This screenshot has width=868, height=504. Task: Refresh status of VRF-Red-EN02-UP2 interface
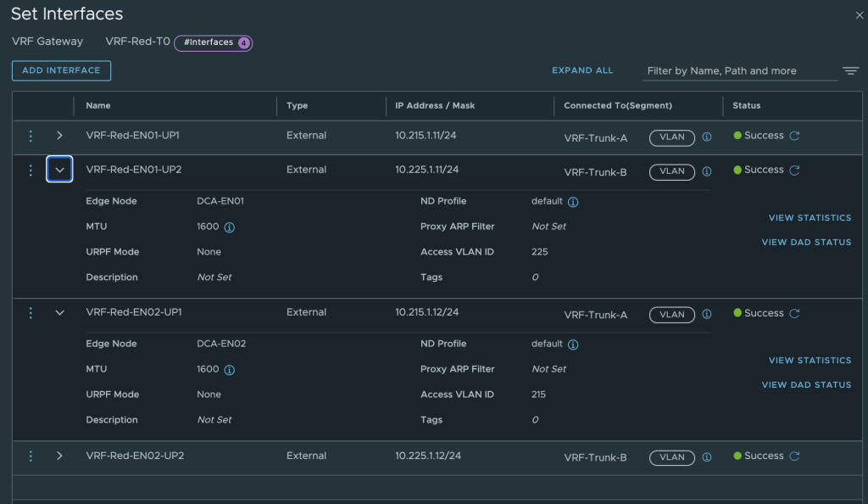(794, 456)
